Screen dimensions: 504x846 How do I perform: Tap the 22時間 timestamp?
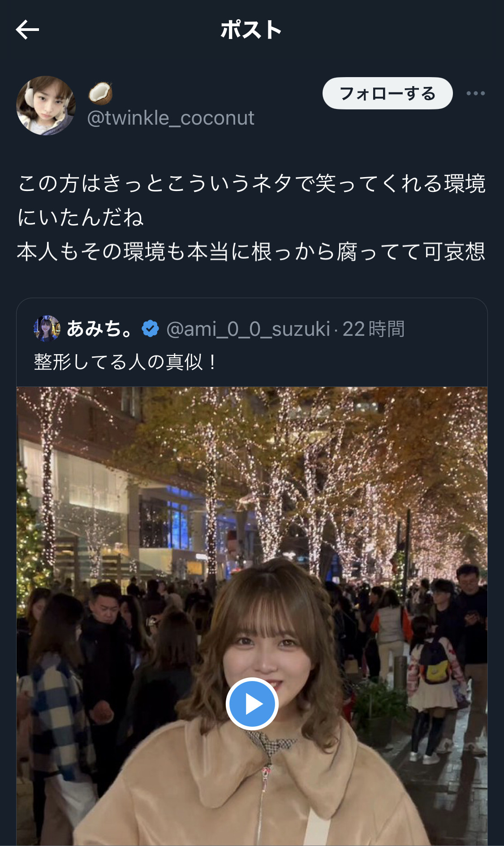coord(374,329)
